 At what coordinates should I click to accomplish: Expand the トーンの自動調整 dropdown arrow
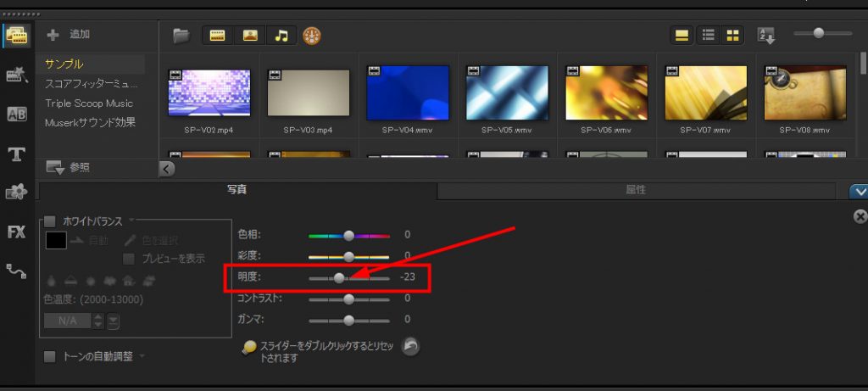141,356
